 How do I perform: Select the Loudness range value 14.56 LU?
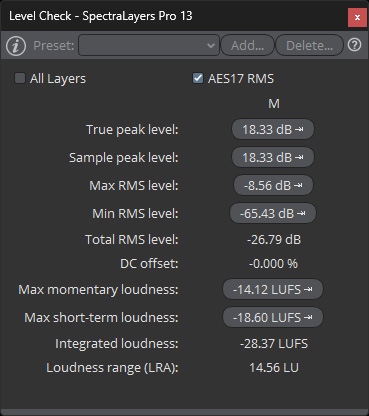coord(274,368)
